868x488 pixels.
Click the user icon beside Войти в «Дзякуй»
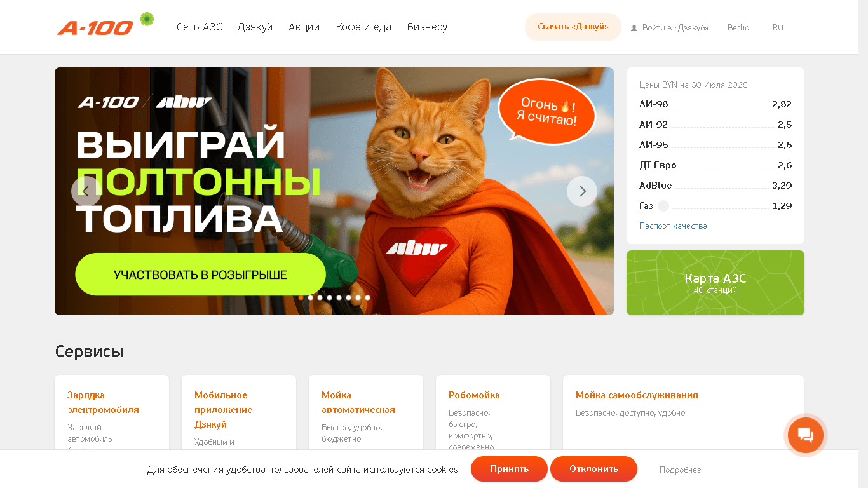[x=634, y=28]
